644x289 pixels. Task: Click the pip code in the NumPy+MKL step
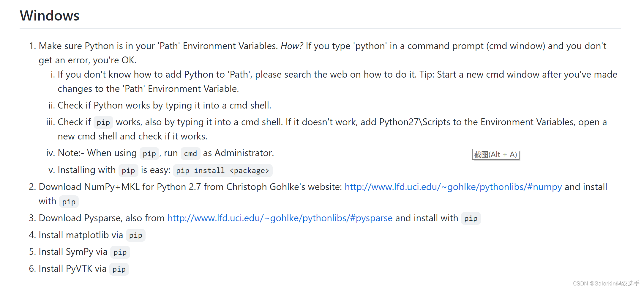point(69,202)
